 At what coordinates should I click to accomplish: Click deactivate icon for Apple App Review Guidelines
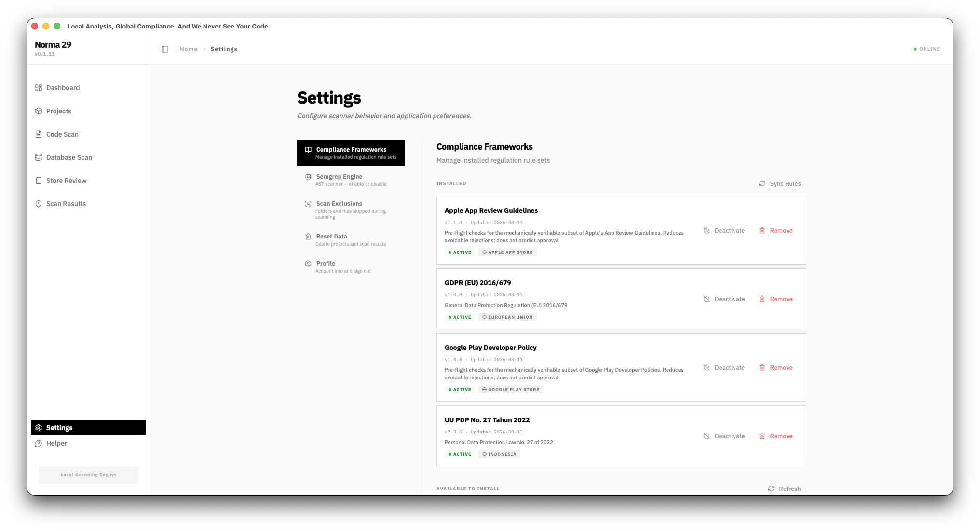(707, 231)
